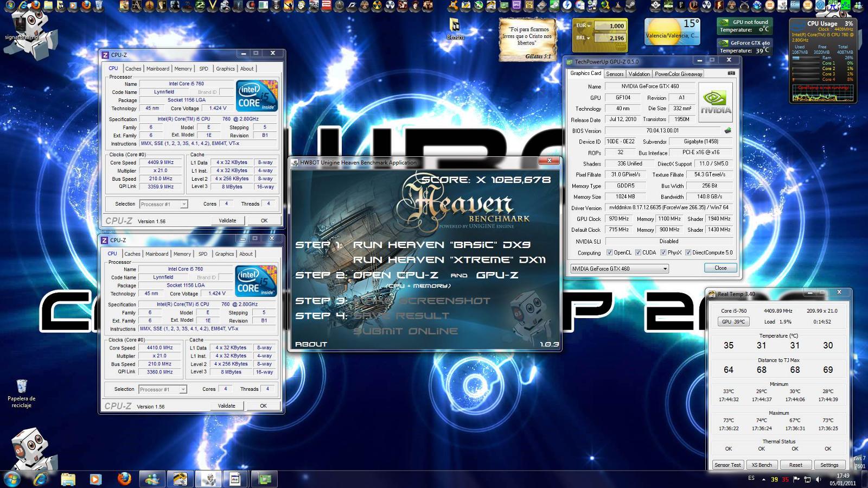Open SPD tab in bottom CPU-Z
The height and width of the screenshot is (488, 868).
click(203, 254)
